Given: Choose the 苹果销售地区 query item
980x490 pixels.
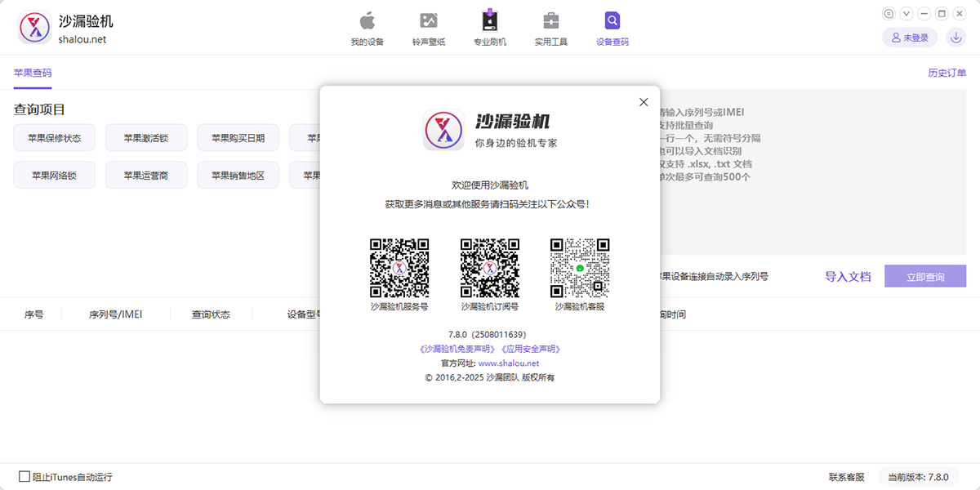Looking at the screenshot, I should [238, 175].
